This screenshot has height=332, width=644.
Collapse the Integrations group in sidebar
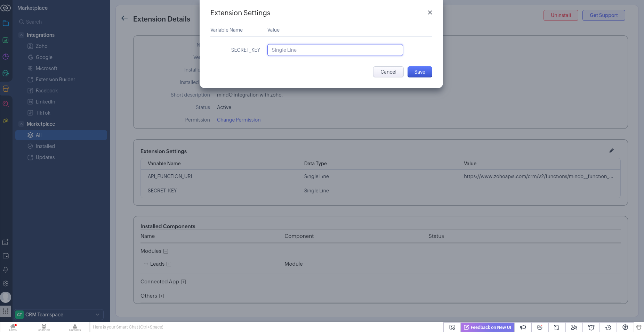(22, 35)
